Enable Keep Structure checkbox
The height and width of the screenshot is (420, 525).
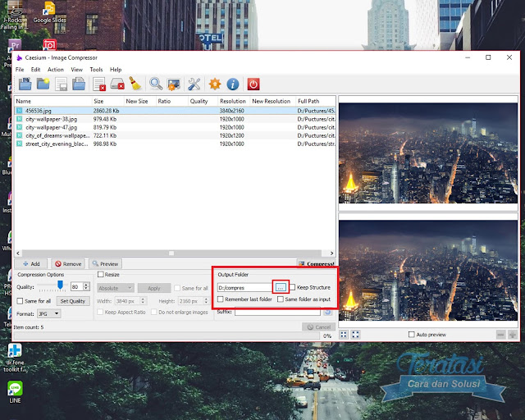tap(292, 287)
